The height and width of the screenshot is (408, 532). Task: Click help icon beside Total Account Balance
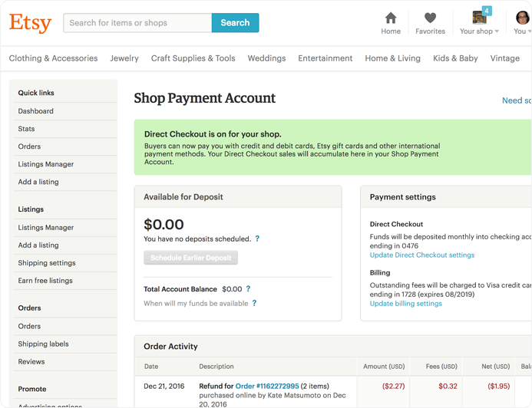(x=248, y=289)
